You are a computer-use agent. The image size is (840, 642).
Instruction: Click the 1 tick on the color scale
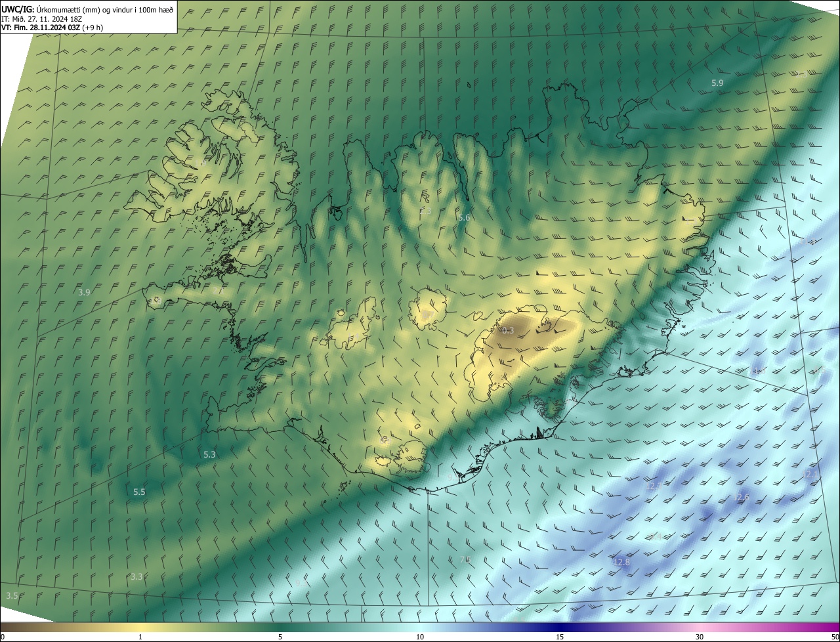(x=140, y=637)
